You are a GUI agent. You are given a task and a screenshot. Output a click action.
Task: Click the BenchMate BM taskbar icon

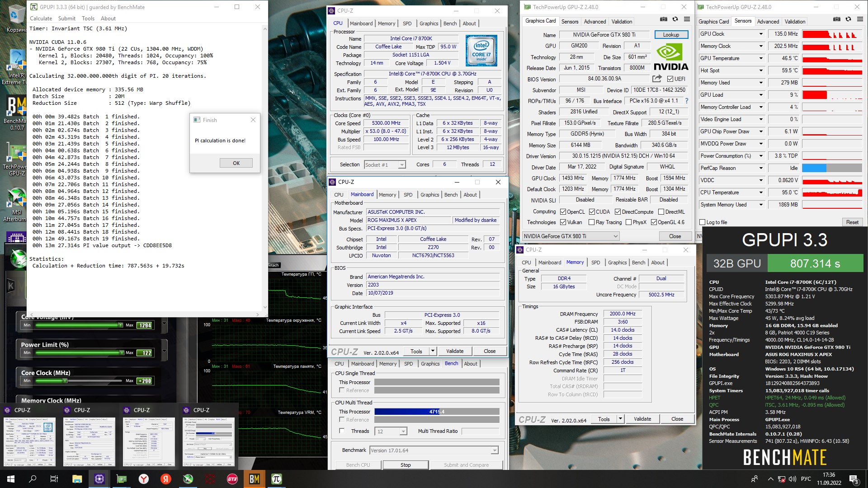[255, 479]
